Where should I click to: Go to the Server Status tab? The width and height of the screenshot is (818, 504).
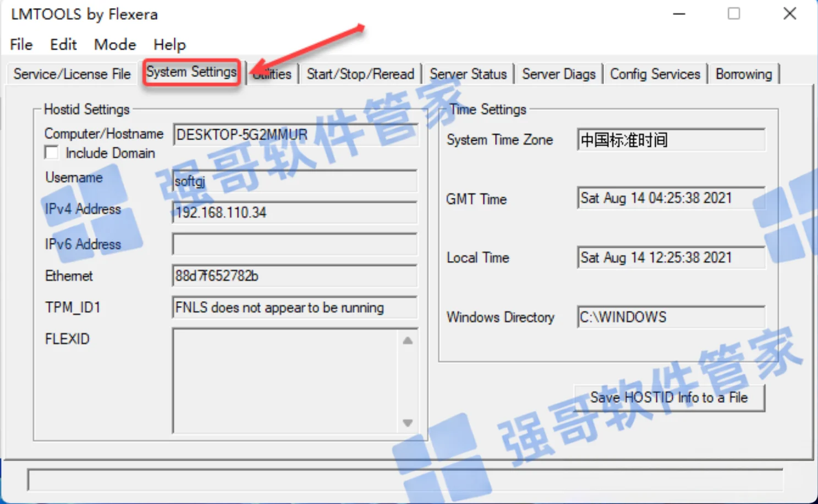[x=468, y=74]
